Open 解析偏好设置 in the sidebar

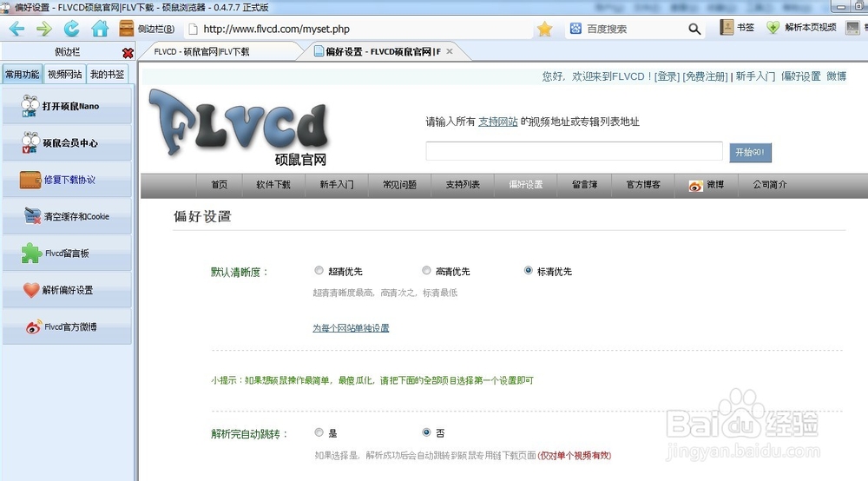(67, 290)
